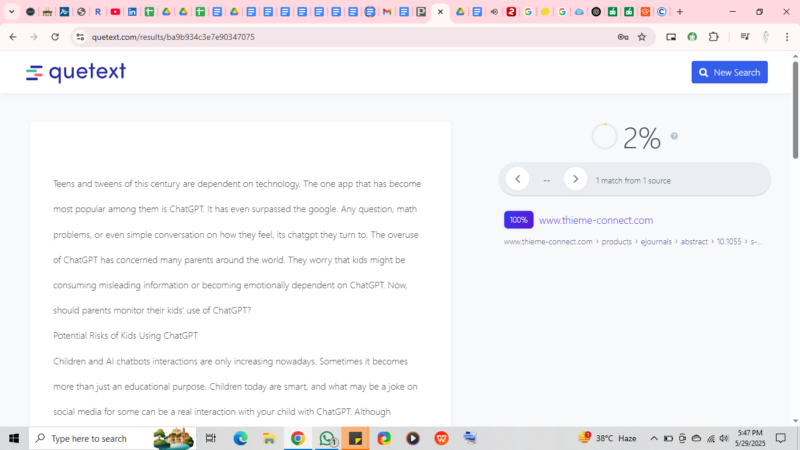This screenshot has height=450, width=800.
Task: Open the tab search dropdown arrow
Action: click(x=13, y=12)
